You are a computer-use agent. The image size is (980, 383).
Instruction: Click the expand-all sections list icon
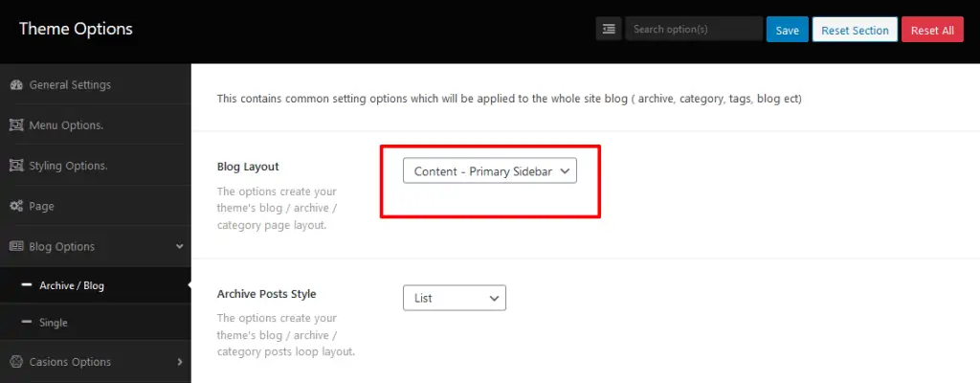click(608, 29)
